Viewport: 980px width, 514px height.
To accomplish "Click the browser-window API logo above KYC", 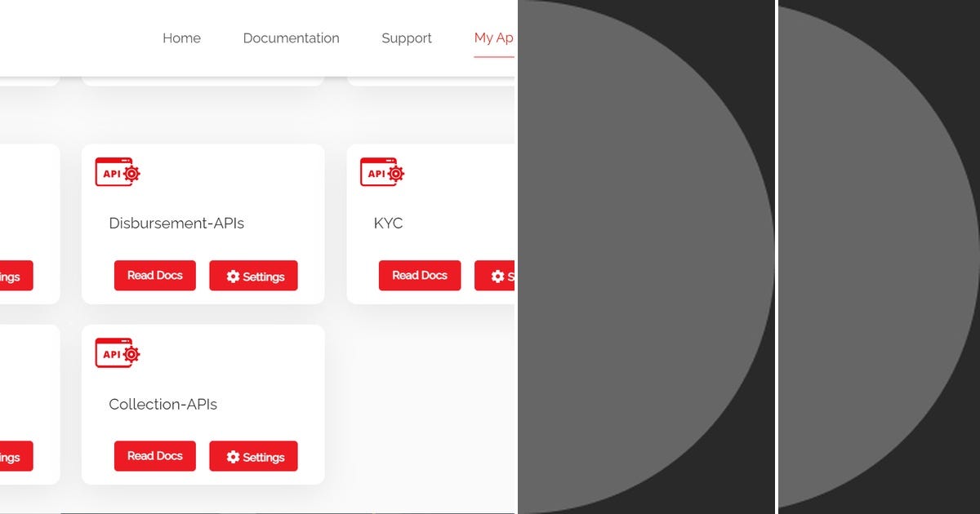I will point(381,172).
